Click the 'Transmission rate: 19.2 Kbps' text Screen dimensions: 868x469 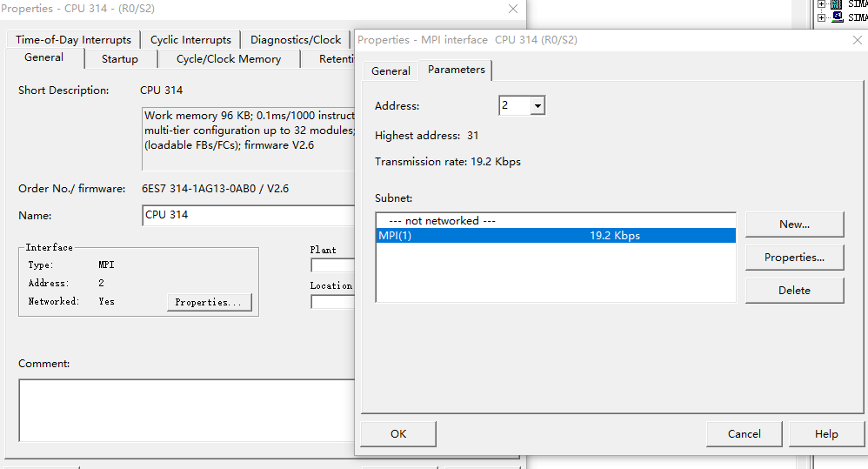(x=448, y=162)
